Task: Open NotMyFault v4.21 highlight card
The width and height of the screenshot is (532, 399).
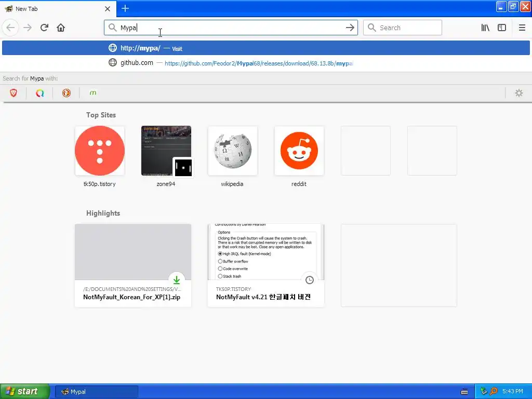Action: click(x=266, y=265)
